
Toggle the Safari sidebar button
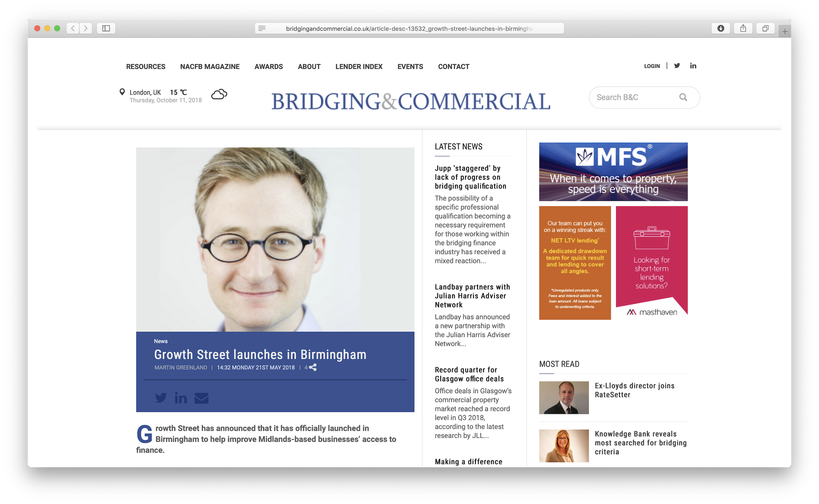point(106,28)
